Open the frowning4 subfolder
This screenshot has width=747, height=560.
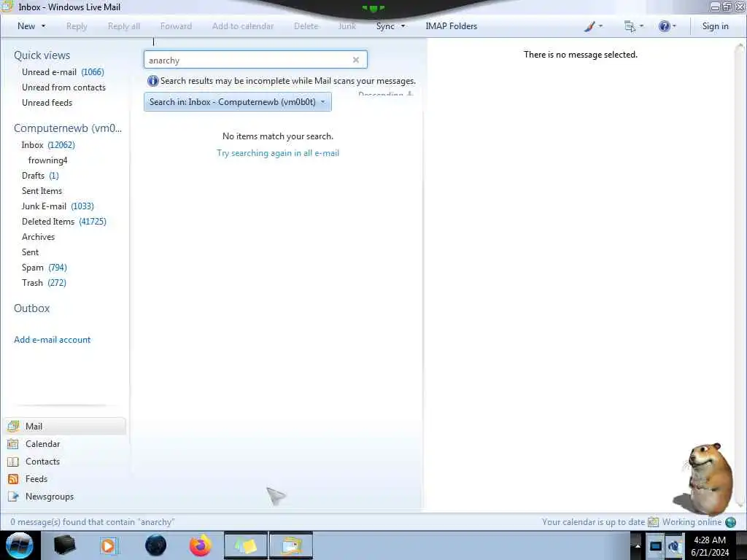click(47, 160)
